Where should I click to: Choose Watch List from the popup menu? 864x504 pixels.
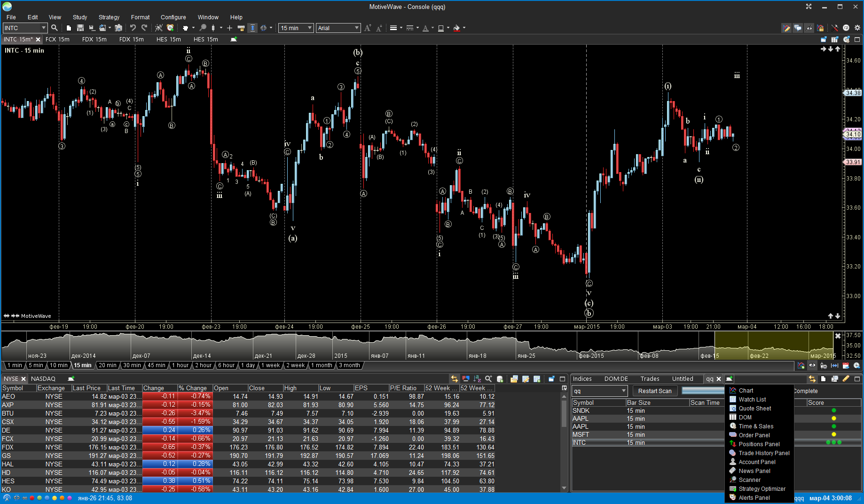(x=752, y=400)
